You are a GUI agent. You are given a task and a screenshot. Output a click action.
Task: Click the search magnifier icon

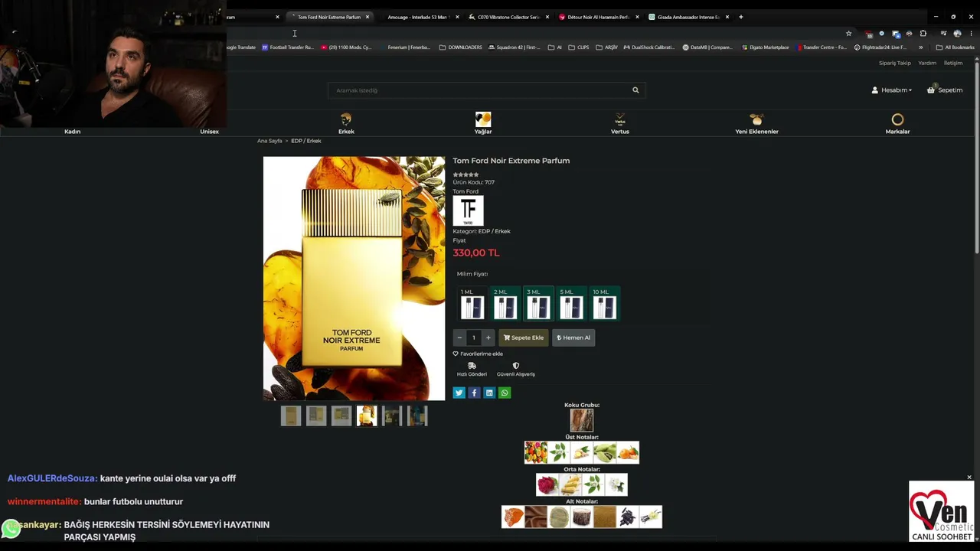635,90
